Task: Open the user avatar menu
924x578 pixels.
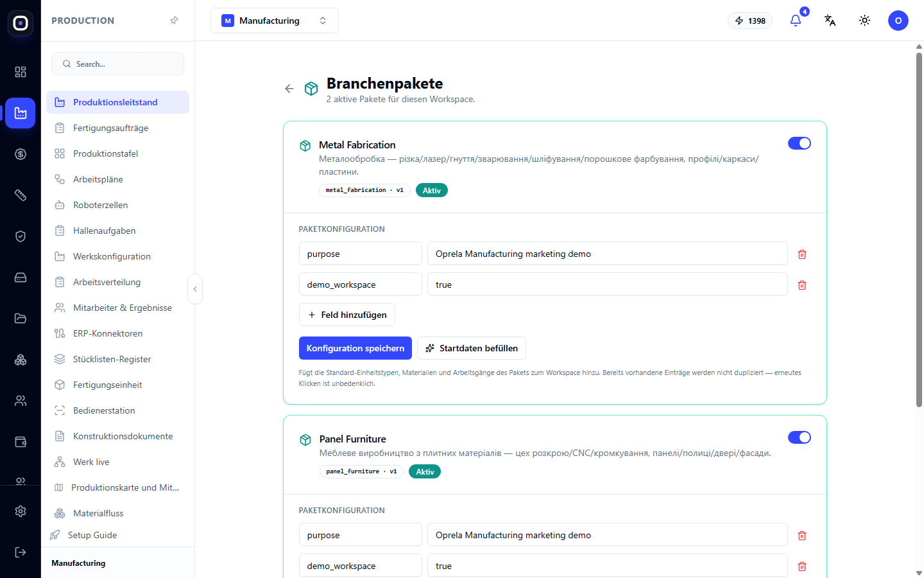Action: coord(898,21)
